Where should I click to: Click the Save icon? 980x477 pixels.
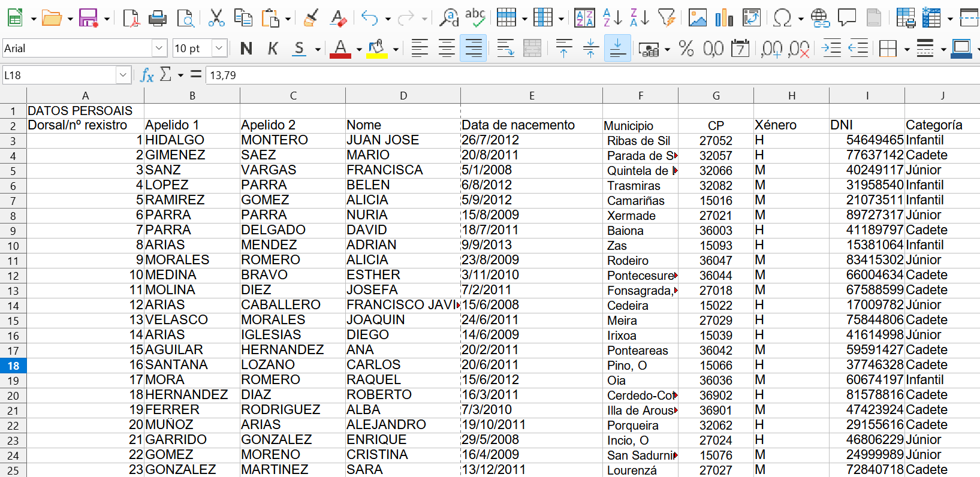(x=88, y=18)
